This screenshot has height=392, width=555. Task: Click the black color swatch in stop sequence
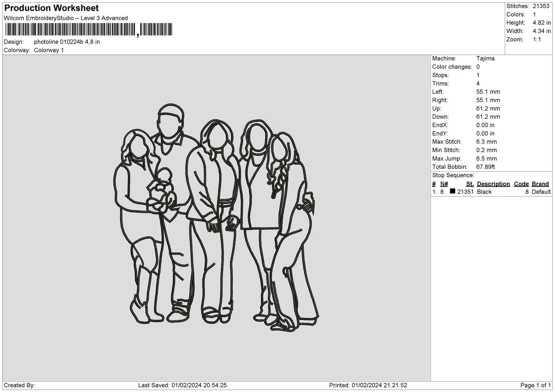point(452,191)
